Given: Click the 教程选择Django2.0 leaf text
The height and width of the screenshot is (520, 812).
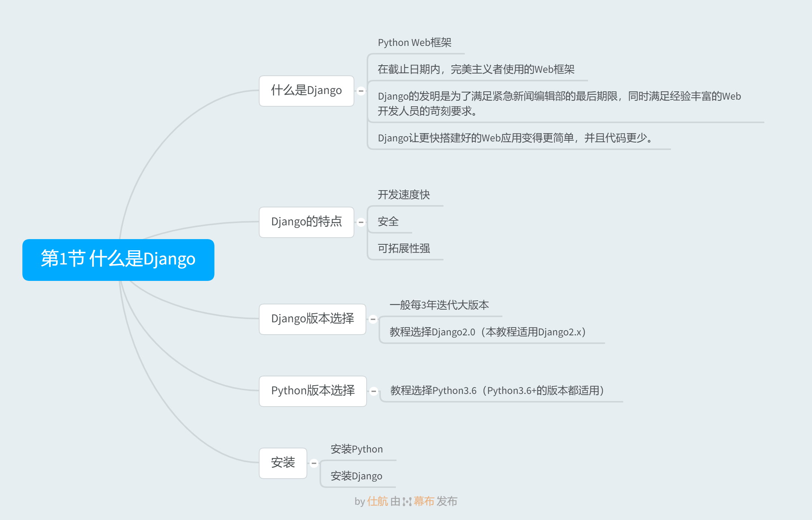Looking at the screenshot, I should [487, 332].
